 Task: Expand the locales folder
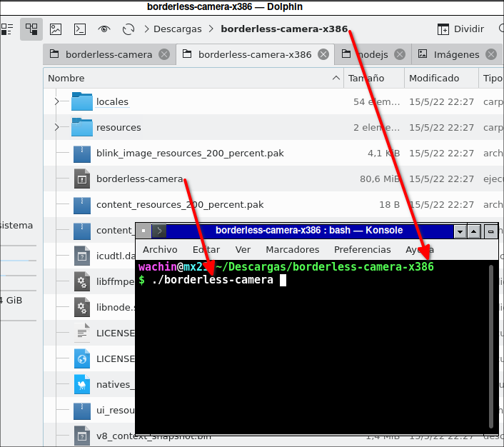[57, 101]
